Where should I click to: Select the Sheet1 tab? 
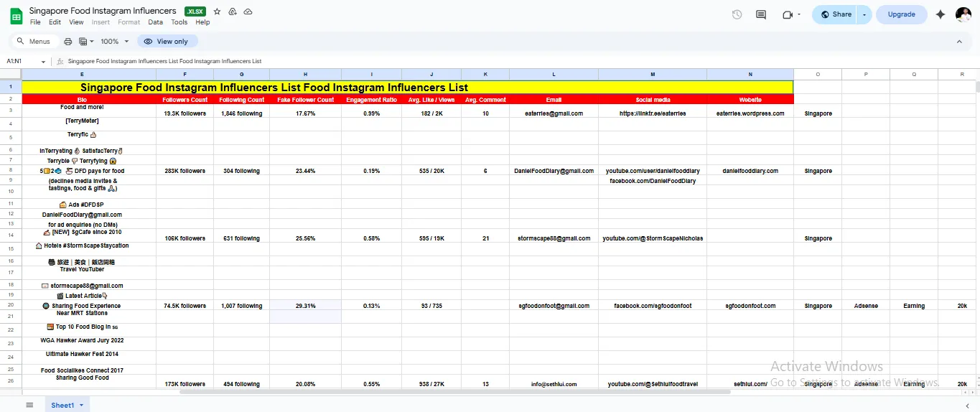[x=62, y=406]
